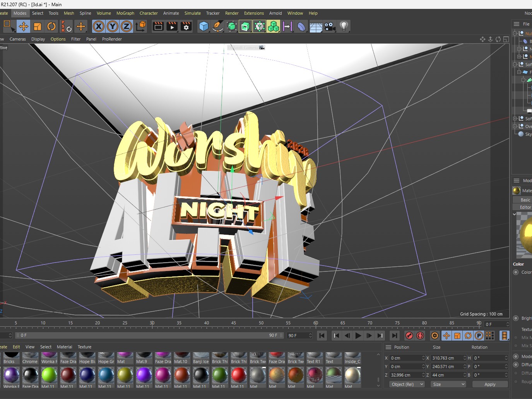Screen dimensions: 532x399
Task: Toggle X axis lock
Action: click(x=99, y=26)
